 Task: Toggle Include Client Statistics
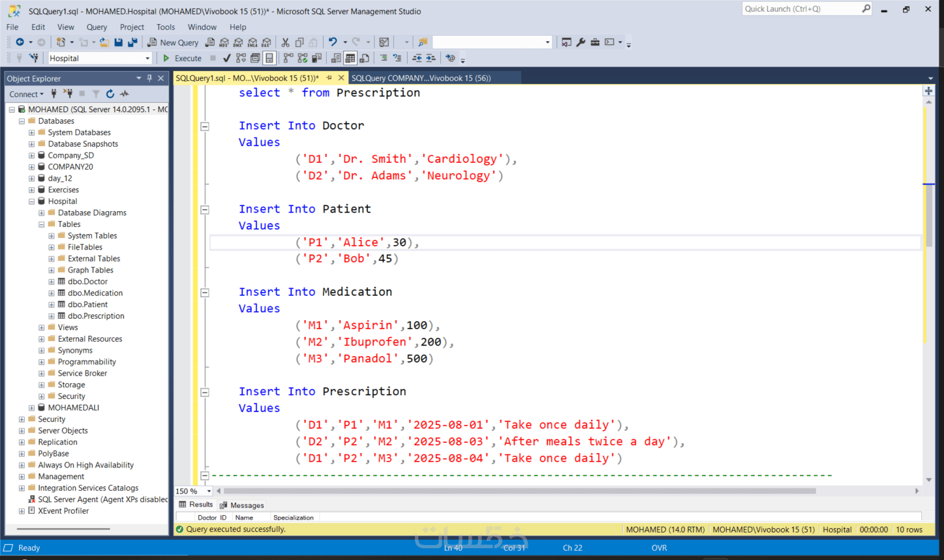(316, 58)
